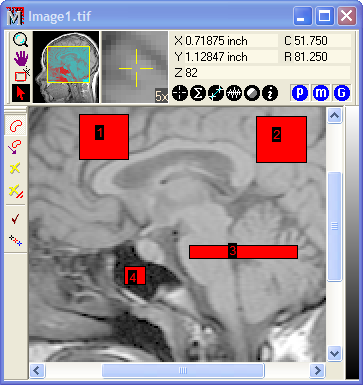Click the vertical scrollbar down arrow

point(334,353)
